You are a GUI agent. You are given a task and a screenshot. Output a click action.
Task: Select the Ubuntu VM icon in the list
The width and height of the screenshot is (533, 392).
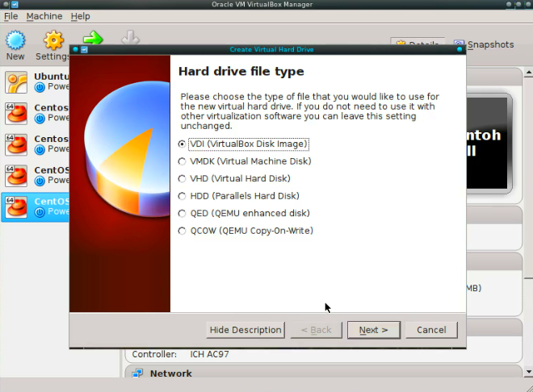[x=16, y=82]
